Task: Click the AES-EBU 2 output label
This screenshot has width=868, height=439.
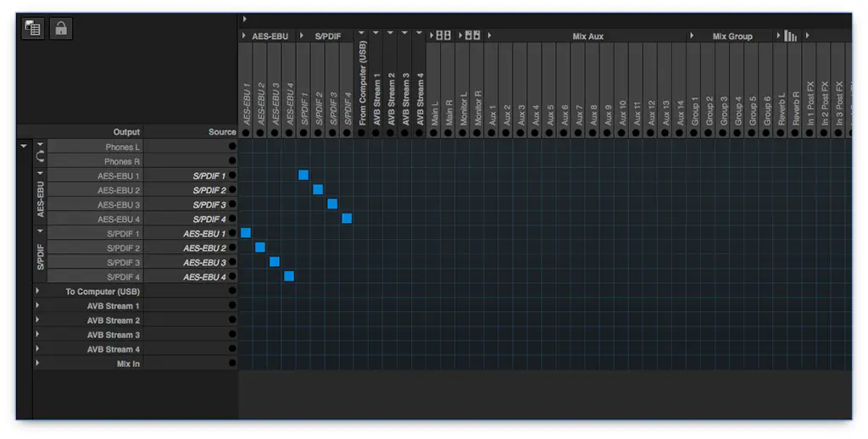Action: point(119,190)
